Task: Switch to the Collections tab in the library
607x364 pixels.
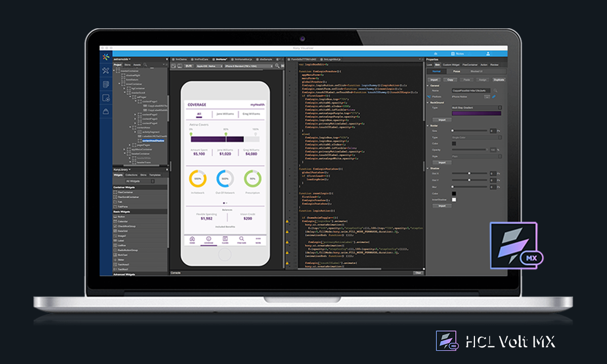Action: (x=131, y=175)
